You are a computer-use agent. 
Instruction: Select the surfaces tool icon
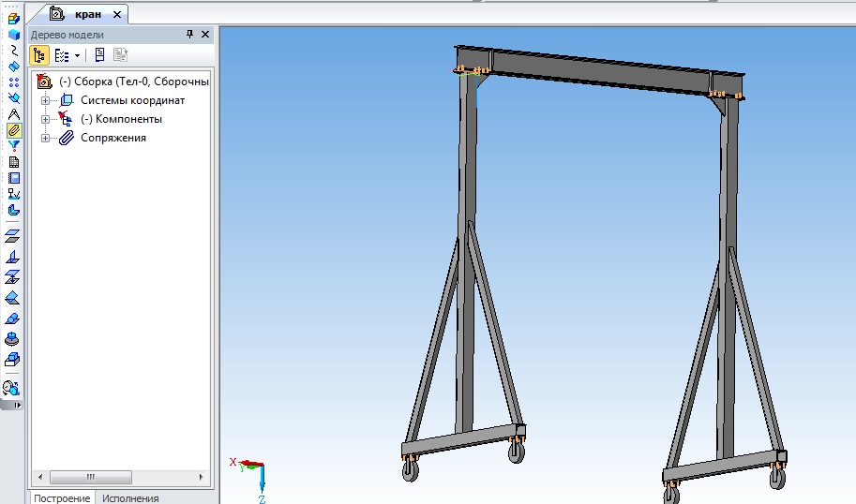point(14,66)
